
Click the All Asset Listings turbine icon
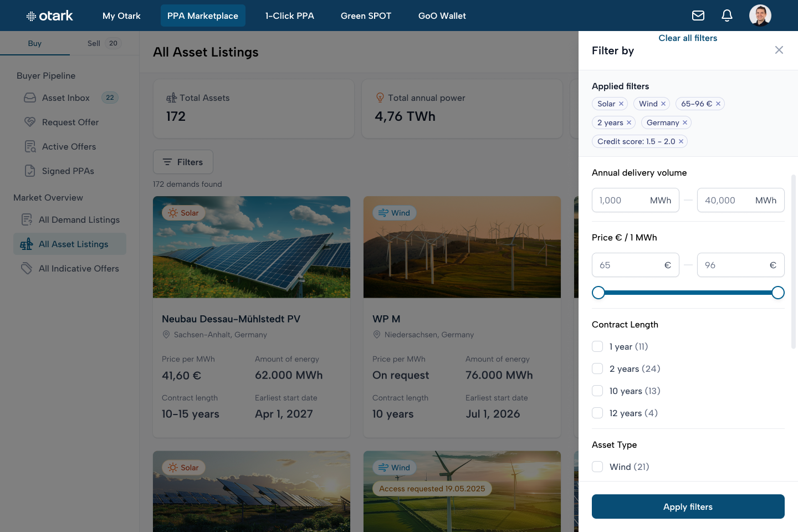(x=27, y=244)
